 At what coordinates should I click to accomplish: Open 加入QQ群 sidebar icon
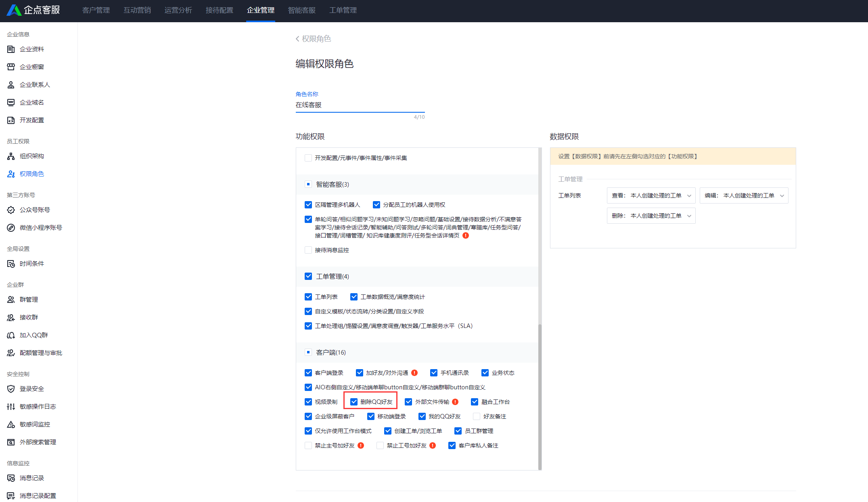[11, 335]
